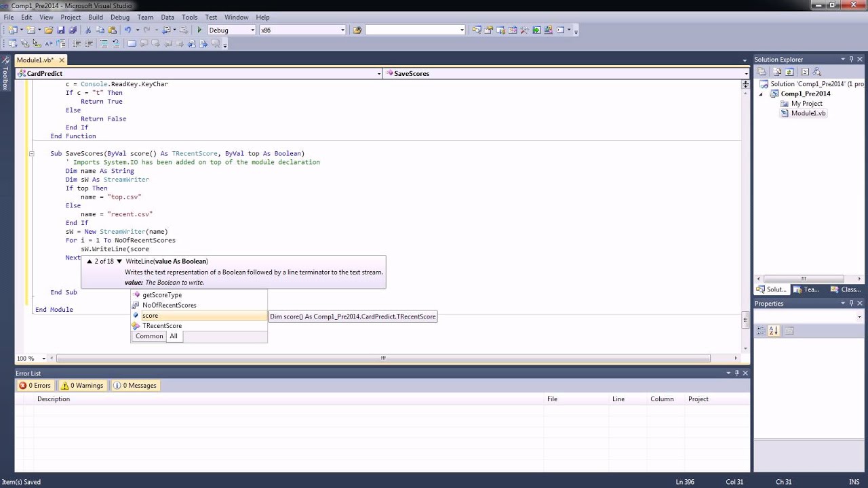Viewport: 868px width, 488px height.
Task: Toggle a bookmark with the bookmark icon
Action: [x=132, y=43]
